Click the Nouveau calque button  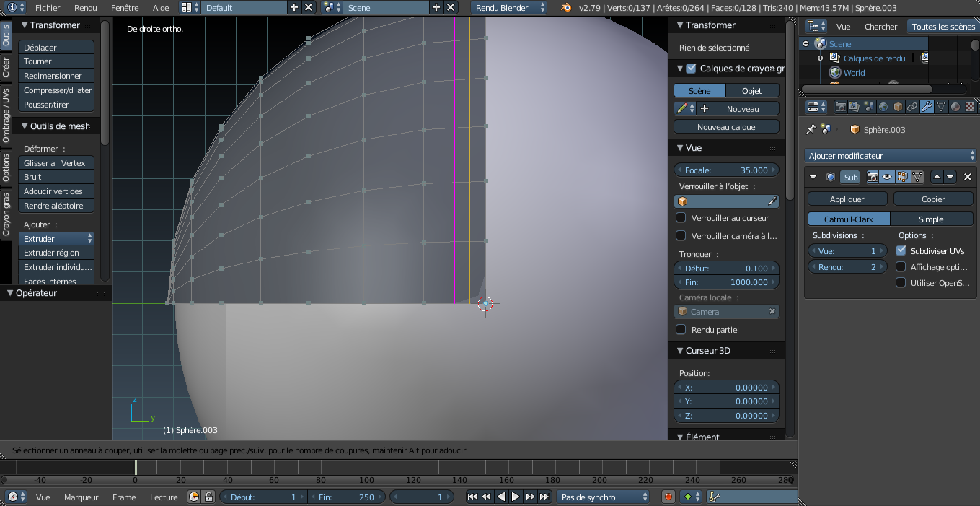726,126
